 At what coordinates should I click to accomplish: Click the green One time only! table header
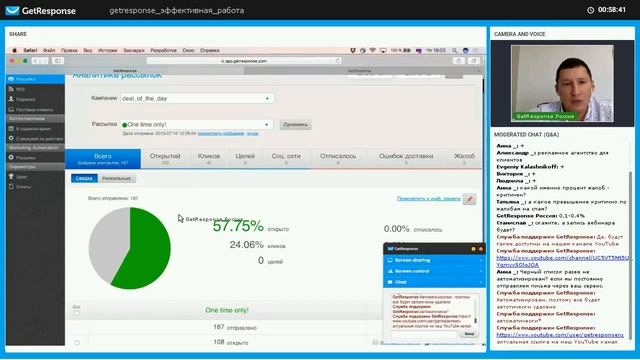(227, 310)
